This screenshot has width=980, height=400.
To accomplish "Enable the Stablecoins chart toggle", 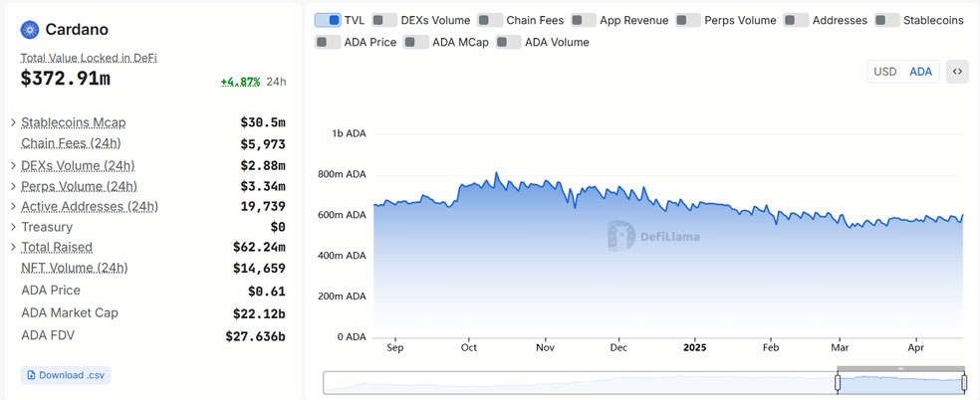I will point(887,20).
